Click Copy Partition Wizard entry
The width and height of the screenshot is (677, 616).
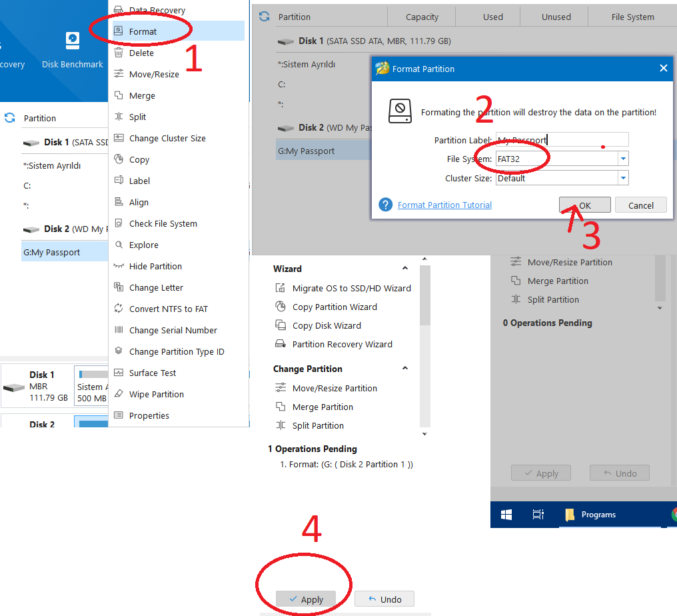pos(335,307)
